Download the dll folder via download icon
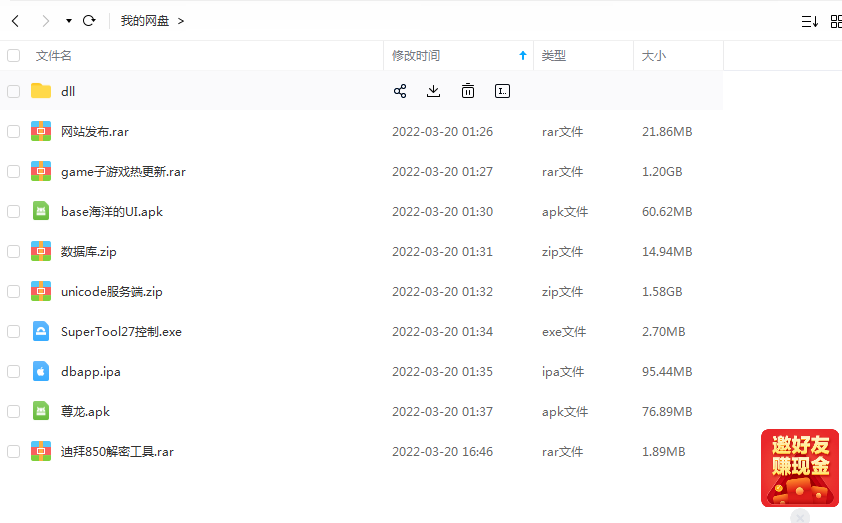Screen dimensions: 842x523 pos(433,91)
